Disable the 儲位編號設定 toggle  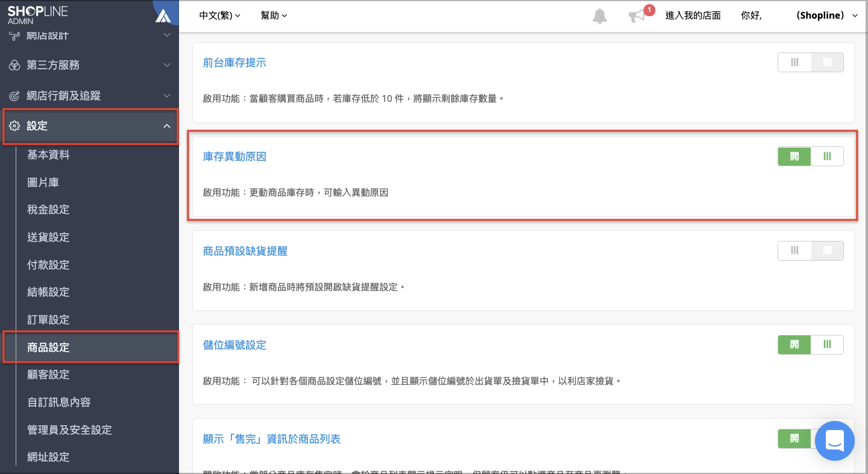[x=810, y=345]
